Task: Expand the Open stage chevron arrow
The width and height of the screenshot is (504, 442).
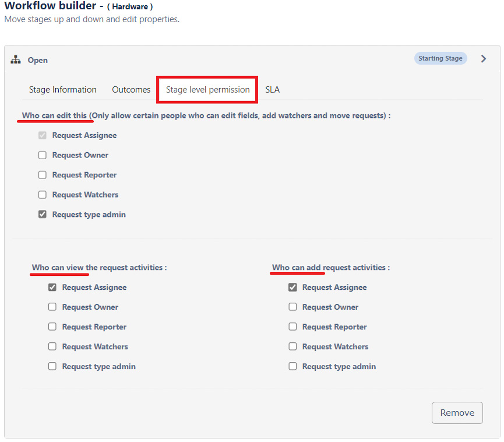Action: (484, 58)
